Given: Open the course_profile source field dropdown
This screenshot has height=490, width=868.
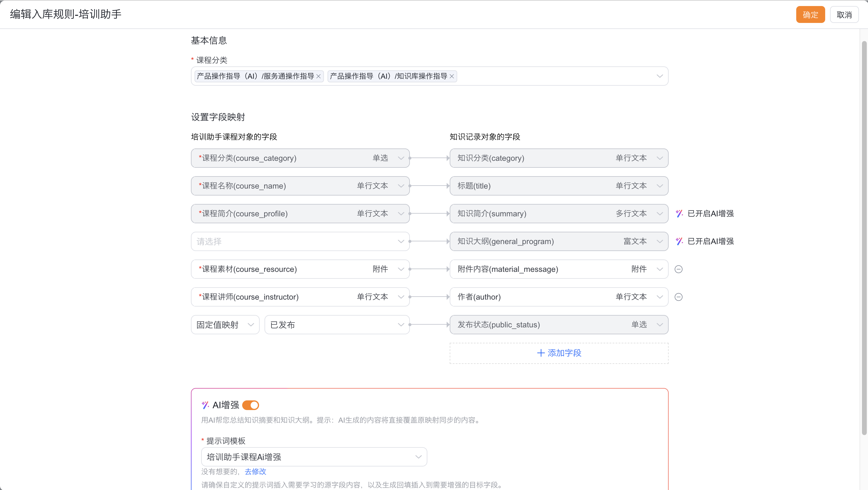Looking at the screenshot, I should [300, 213].
